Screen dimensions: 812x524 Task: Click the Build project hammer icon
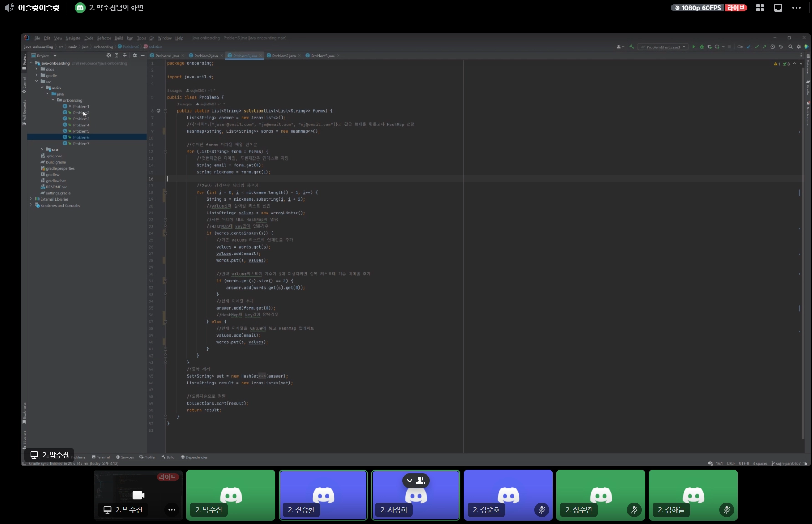pos(632,47)
